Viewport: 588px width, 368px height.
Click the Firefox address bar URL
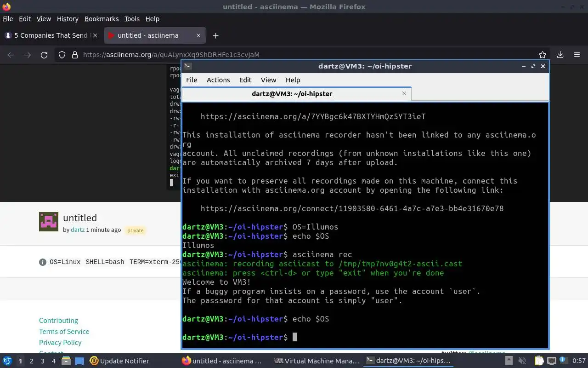click(x=171, y=55)
